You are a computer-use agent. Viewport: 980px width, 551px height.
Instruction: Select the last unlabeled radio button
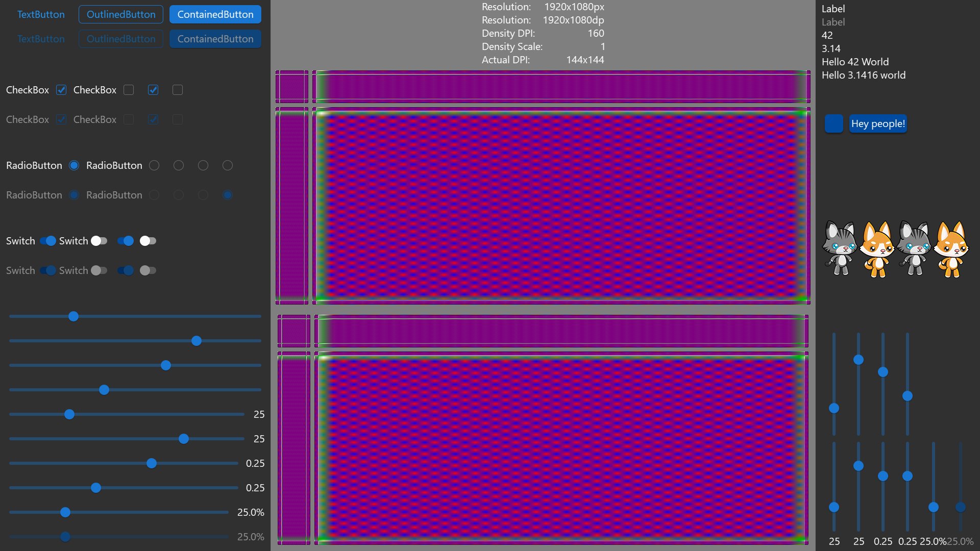point(228,165)
